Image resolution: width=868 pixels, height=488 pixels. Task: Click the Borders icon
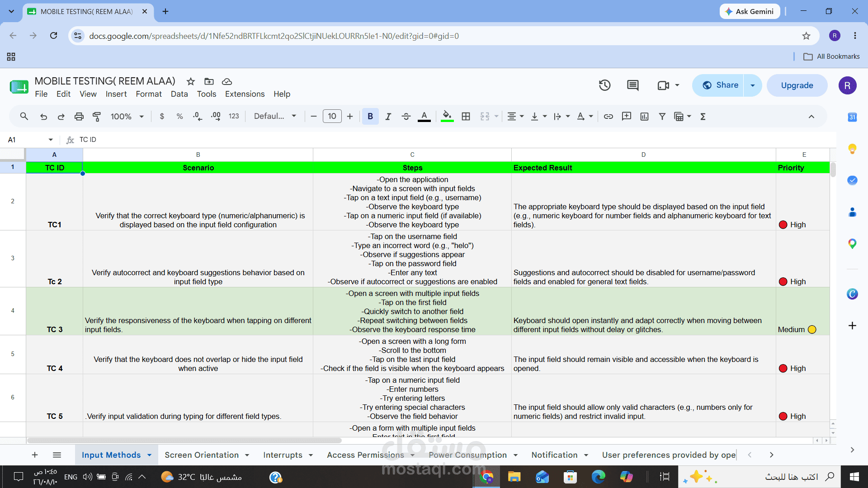point(466,117)
